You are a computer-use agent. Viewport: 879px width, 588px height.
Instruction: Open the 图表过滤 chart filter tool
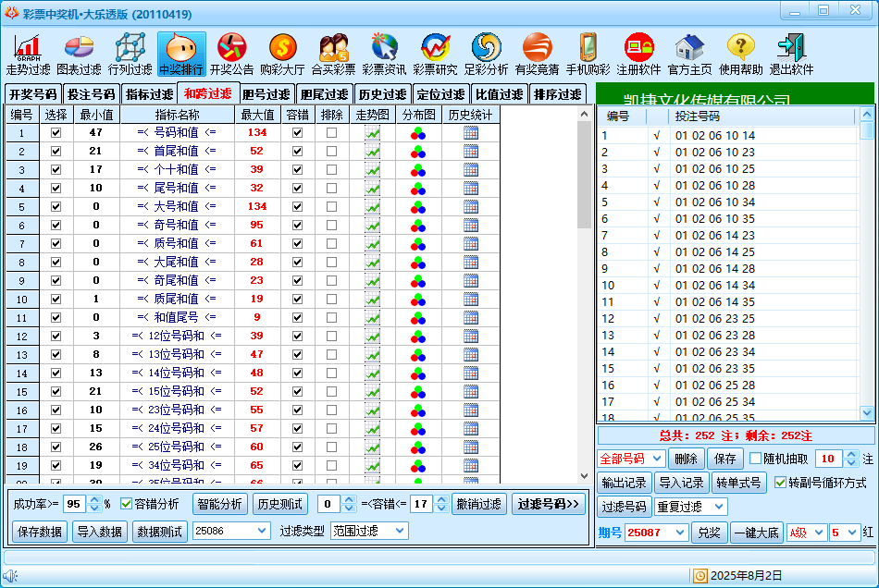click(79, 54)
